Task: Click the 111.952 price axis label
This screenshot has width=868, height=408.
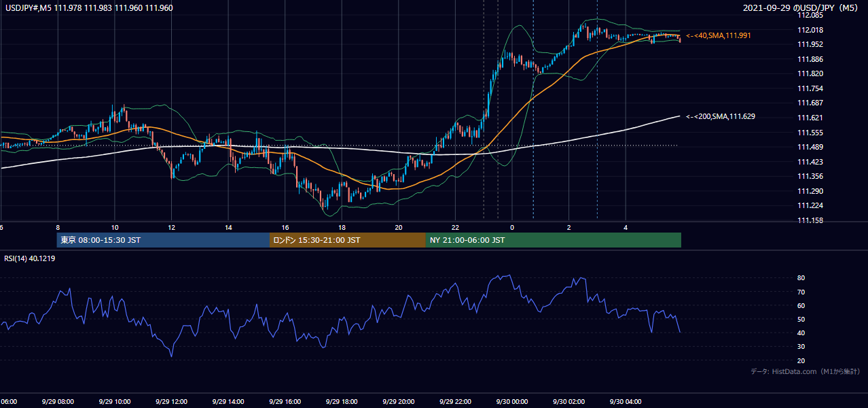Action: point(810,45)
